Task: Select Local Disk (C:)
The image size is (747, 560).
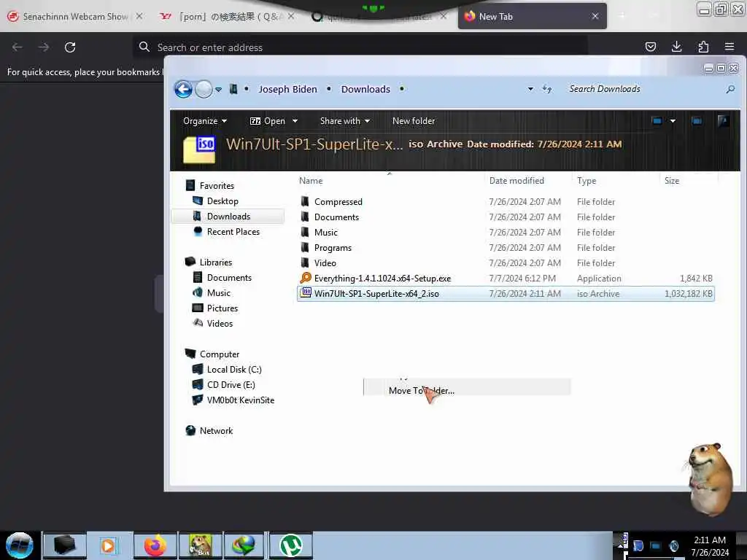Action: pyautogui.click(x=234, y=370)
